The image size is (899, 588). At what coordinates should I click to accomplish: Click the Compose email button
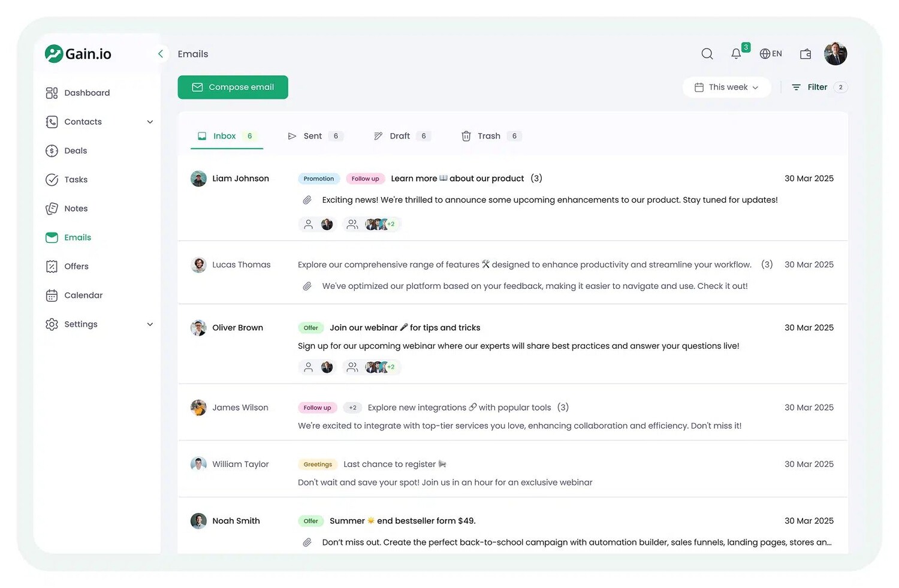(233, 88)
